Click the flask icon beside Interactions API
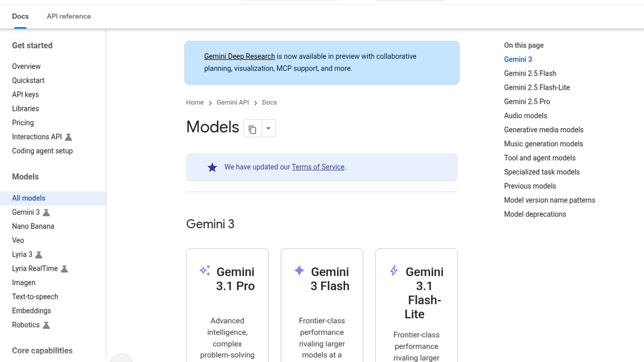The image size is (644, 362). click(68, 137)
